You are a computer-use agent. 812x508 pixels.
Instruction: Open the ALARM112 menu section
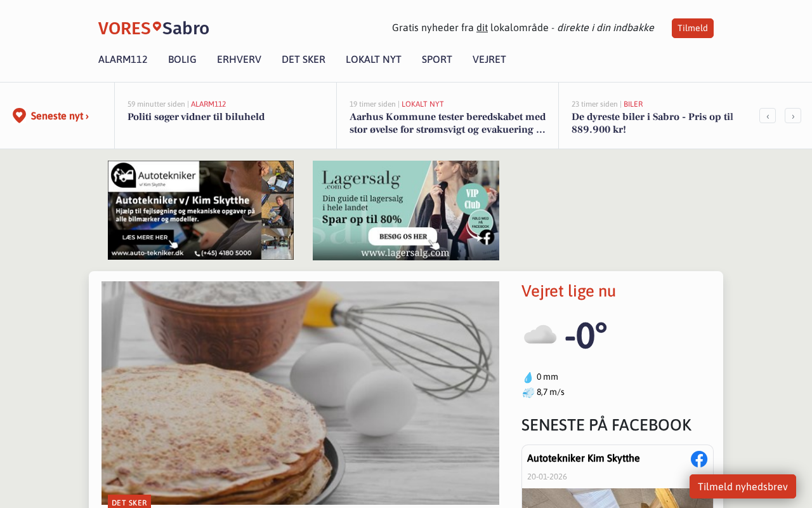point(123,60)
